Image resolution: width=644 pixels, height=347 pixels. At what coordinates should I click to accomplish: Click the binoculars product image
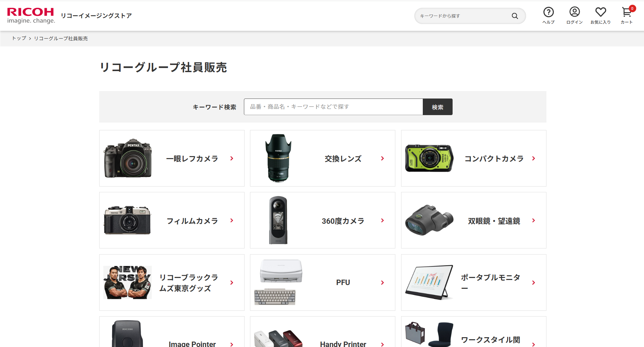tap(429, 220)
